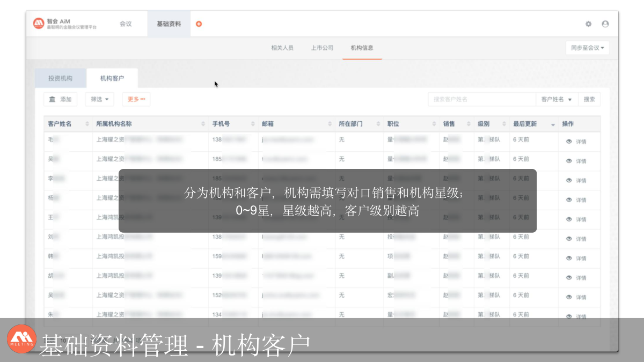The image size is (644, 362).
Task: Click the orange plus icon next to 基础资料
Action: (x=199, y=24)
